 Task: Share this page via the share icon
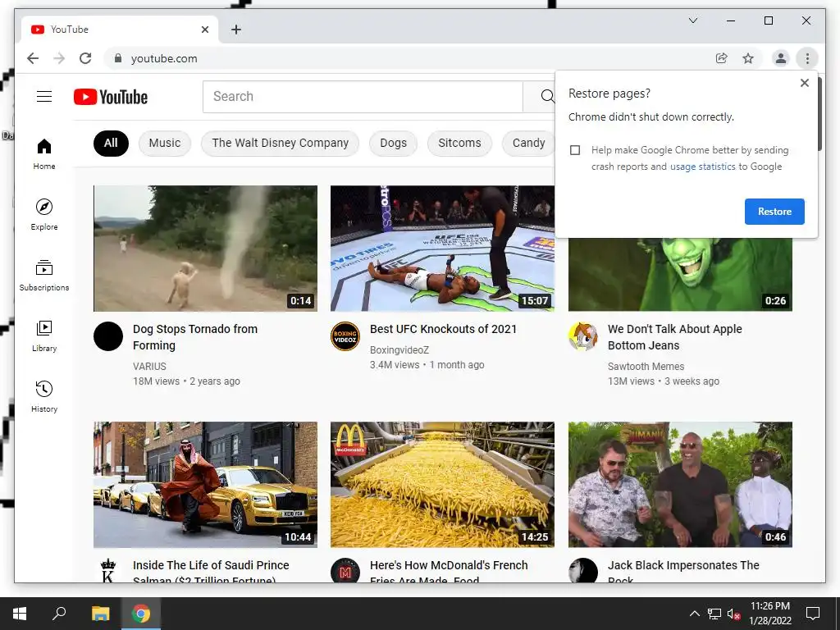722,58
